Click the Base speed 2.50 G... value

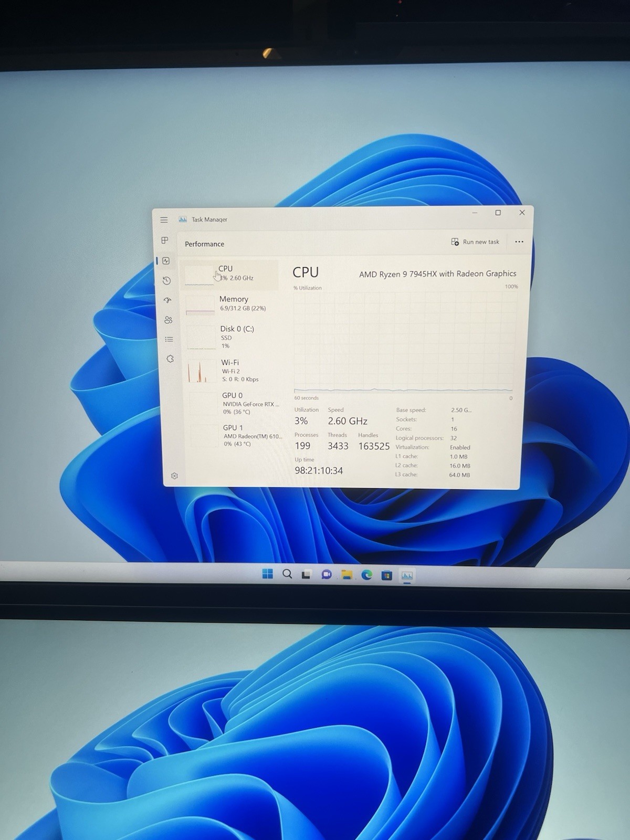point(461,410)
